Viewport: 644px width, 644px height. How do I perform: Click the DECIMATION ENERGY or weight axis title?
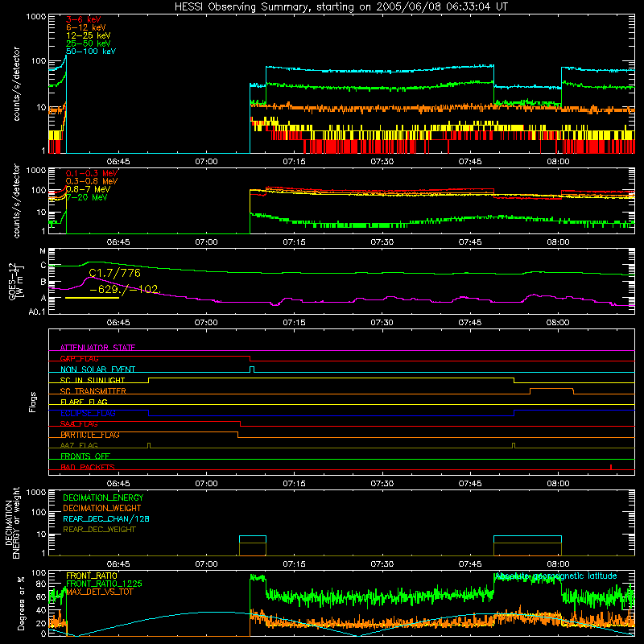pyautogui.click(x=12, y=522)
